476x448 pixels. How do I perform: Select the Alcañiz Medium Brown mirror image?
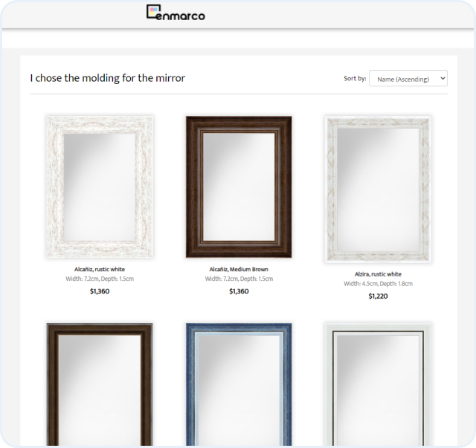[x=239, y=186]
